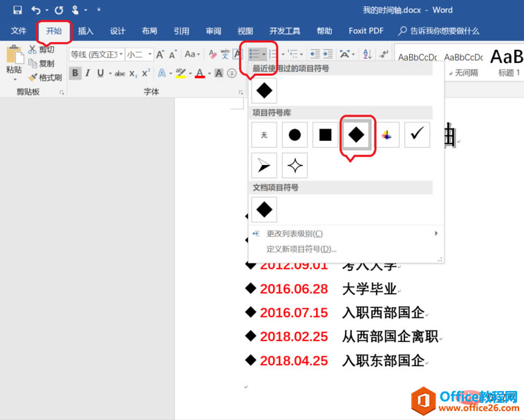524x420 pixels.
Task: Click enclosed character 字 icon
Action: (x=232, y=73)
